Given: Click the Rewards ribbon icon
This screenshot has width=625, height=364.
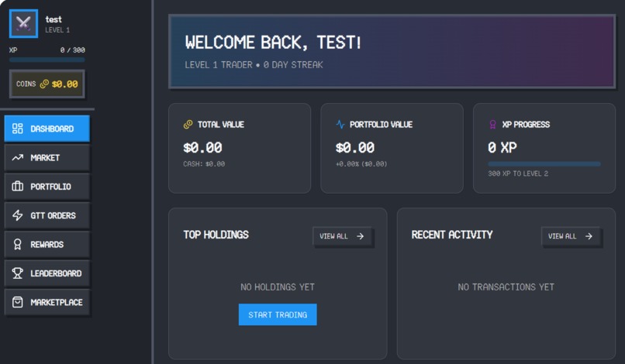Looking at the screenshot, I should [x=18, y=244].
